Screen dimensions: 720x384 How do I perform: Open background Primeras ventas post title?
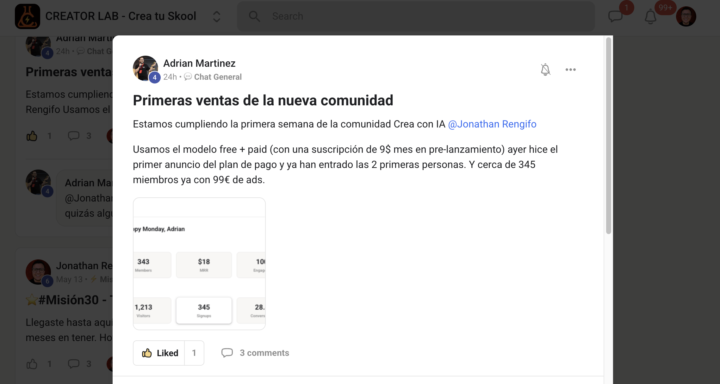(69, 72)
